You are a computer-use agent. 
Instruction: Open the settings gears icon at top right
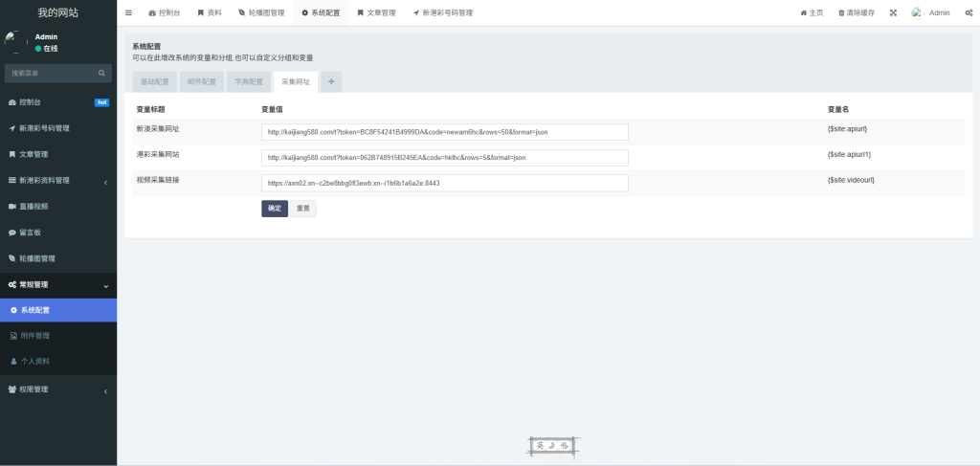point(969,13)
